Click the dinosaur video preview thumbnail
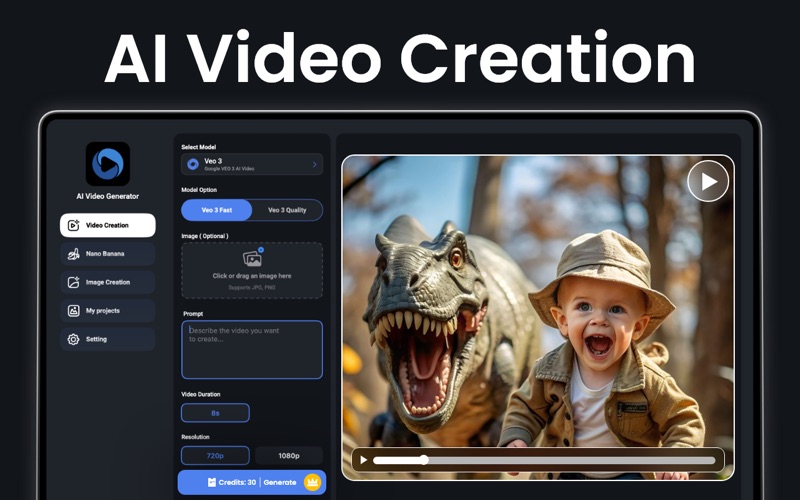This screenshot has width=800, height=500. pyautogui.click(x=538, y=317)
